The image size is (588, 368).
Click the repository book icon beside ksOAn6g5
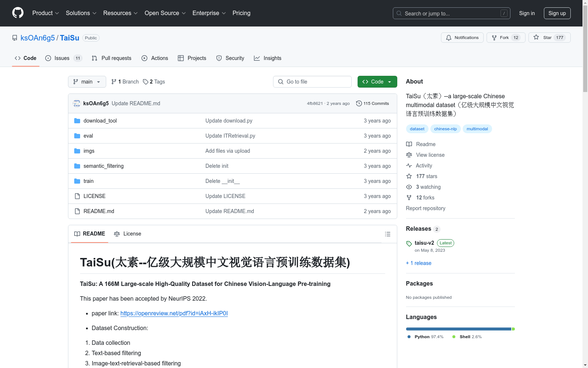(15, 38)
